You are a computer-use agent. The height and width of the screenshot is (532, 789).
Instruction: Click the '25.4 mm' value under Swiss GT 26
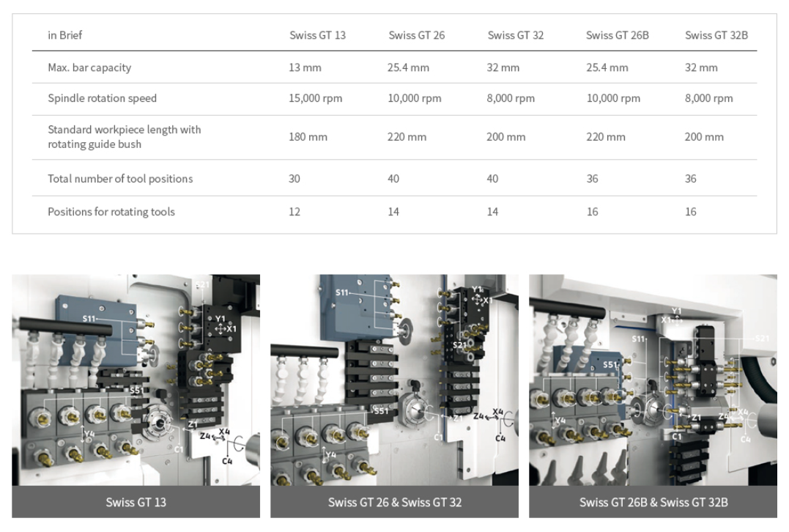(x=408, y=67)
